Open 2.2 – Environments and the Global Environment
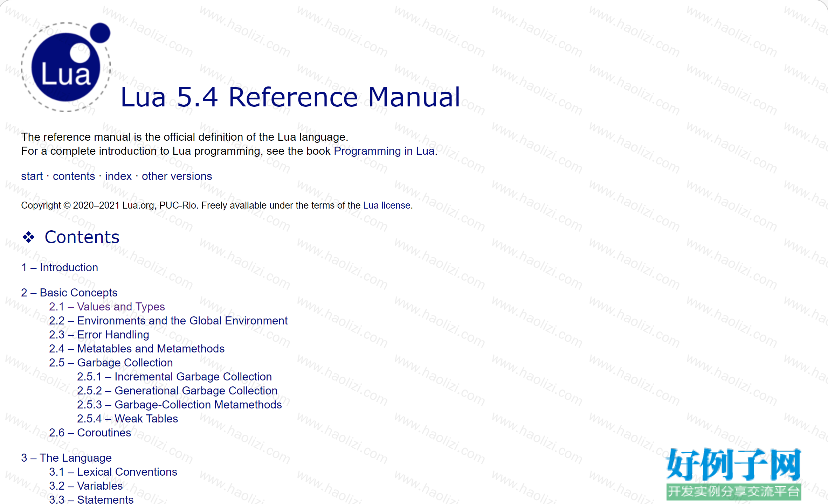Viewport: 828px width, 504px height. pos(168,321)
